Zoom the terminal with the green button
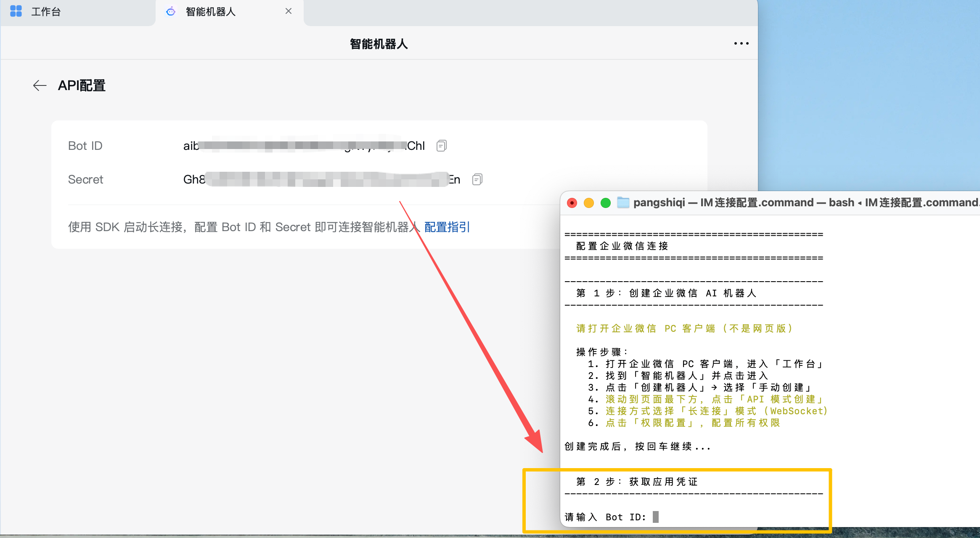This screenshot has height=538, width=980. point(605,203)
